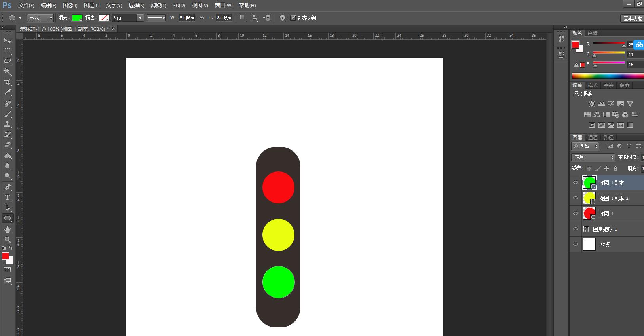Hide the 椭圆 1 layer
Viewport: 644px width, 336px height.
click(576, 214)
